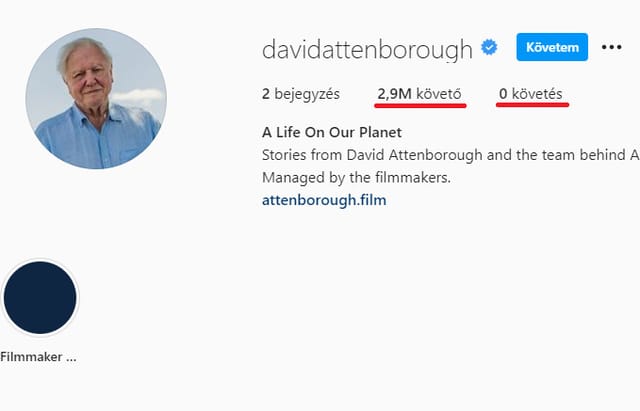View the 2,9M követő followers list

[x=419, y=94]
